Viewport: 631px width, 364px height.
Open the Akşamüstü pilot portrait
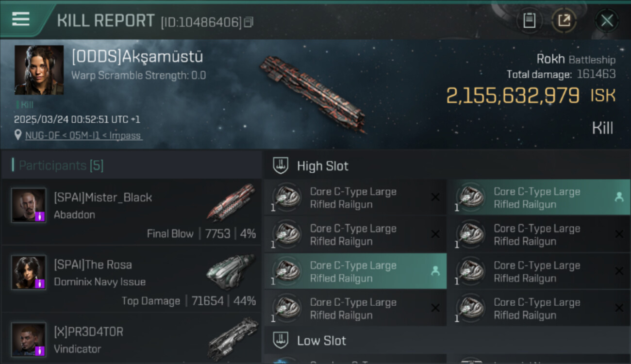pos(39,70)
